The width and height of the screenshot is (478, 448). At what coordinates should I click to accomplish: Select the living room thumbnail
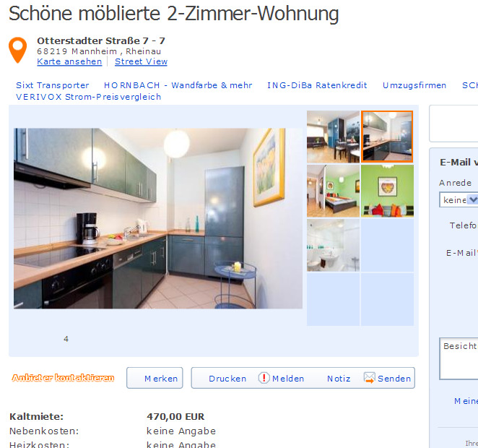(333, 137)
